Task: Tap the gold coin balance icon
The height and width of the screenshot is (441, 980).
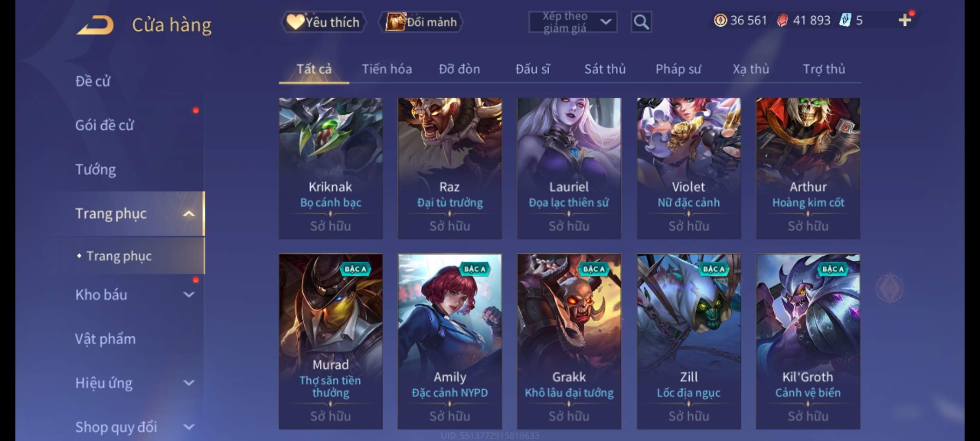Action: (720, 20)
